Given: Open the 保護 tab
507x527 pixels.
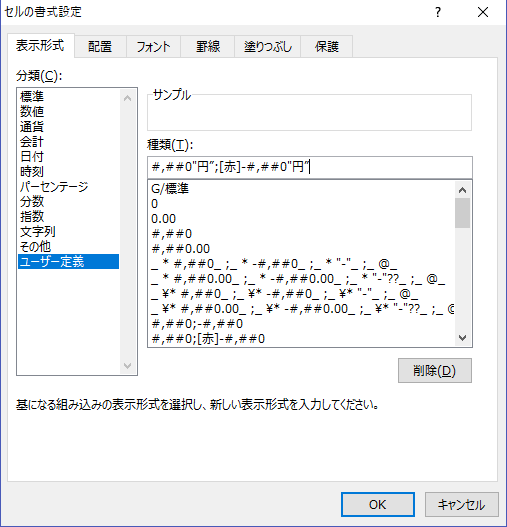Looking at the screenshot, I should tap(326, 46).
